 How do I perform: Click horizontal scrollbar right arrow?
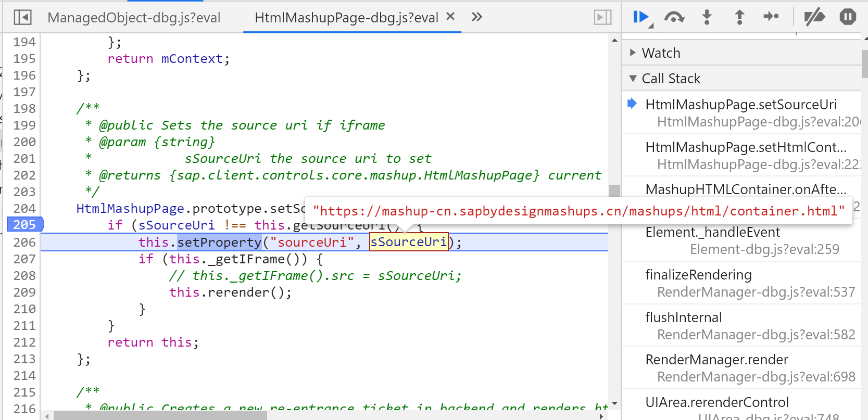(x=602, y=416)
